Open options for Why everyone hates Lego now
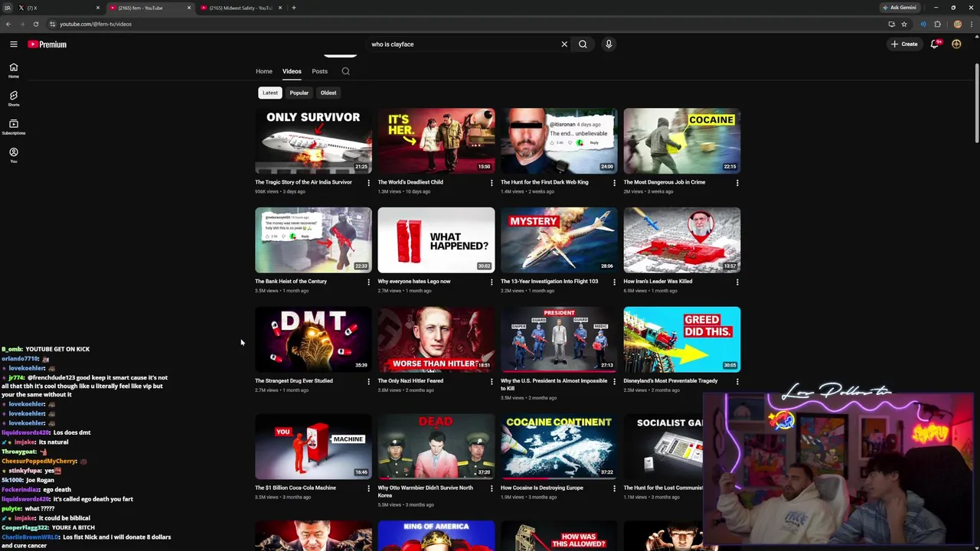The image size is (980, 551). [x=492, y=282]
